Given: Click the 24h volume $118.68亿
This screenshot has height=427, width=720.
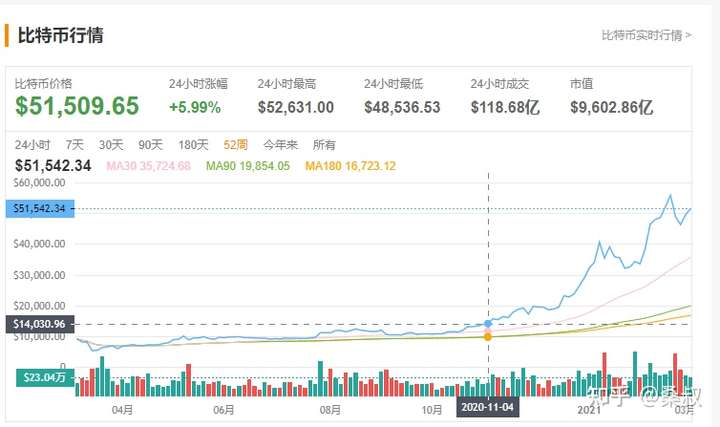Looking at the screenshot, I should coord(505,107).
